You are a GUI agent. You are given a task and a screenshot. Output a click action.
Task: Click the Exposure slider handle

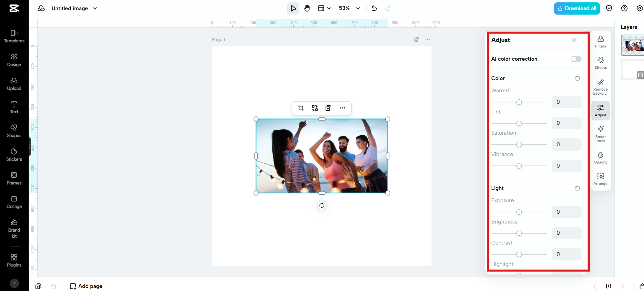click(519, 212)
